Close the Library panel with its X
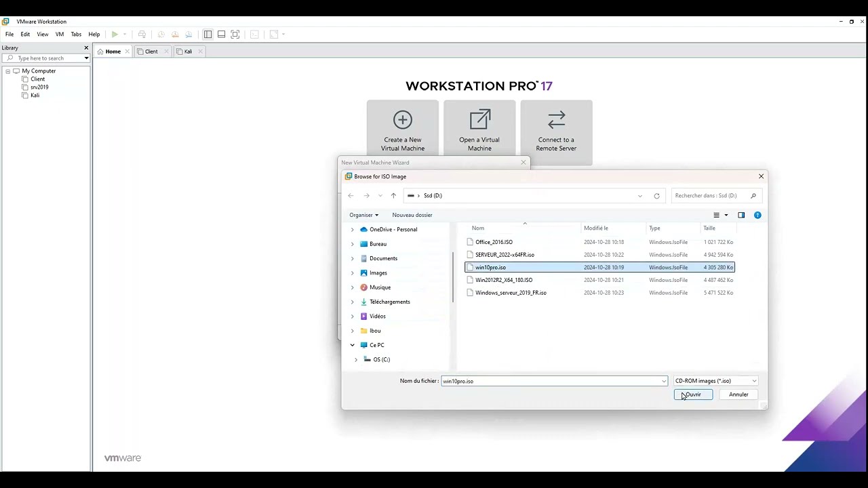The height and width of the screenshot is (488, 868). (86, 47)
